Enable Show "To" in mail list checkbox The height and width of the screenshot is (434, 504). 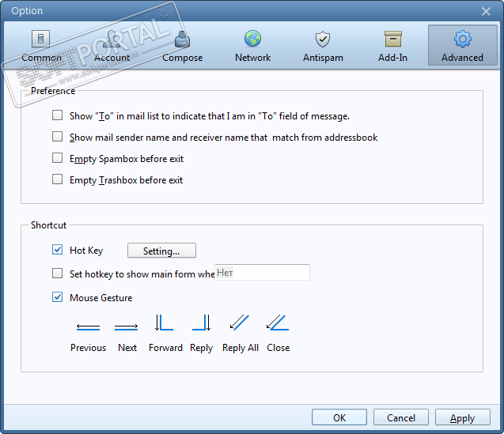click(57, 115)
